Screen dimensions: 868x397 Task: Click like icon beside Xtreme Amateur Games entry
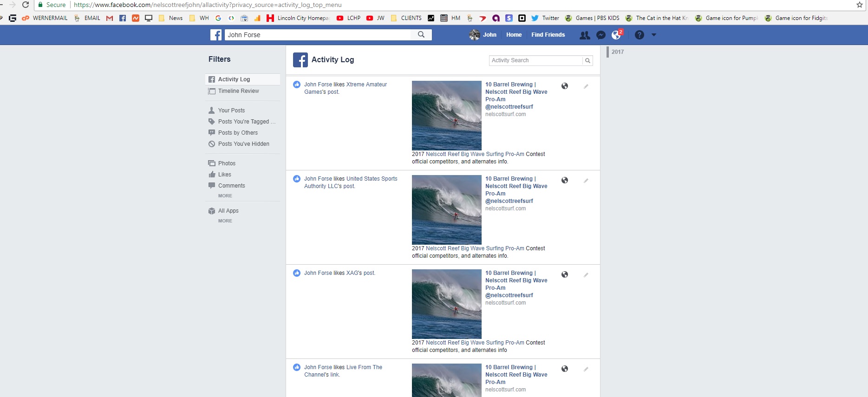[x=297, y=85]
